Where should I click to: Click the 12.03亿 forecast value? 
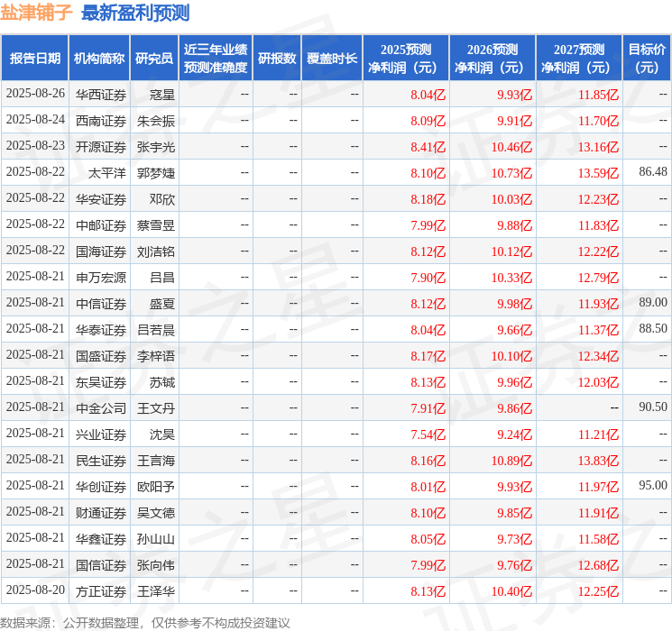598,382
